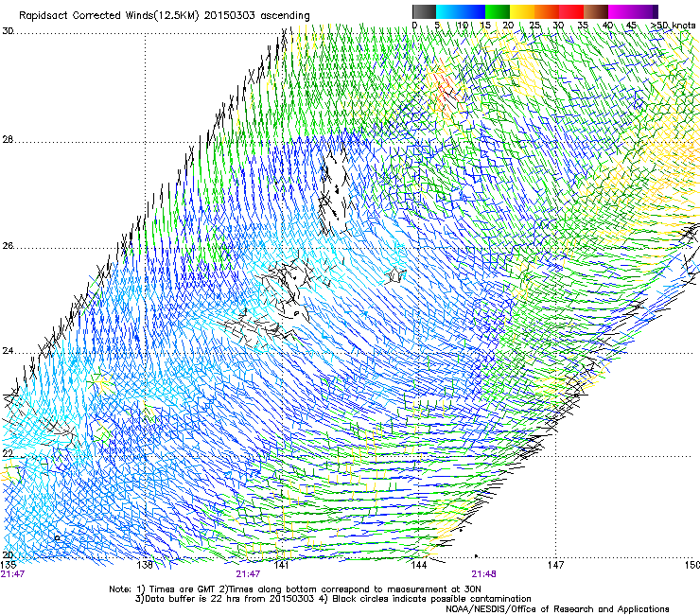This screenshot has height=615, width=700.
Task: Click the 'Black circles indicate possible contamination' note
Action: (x=431, y=599)
